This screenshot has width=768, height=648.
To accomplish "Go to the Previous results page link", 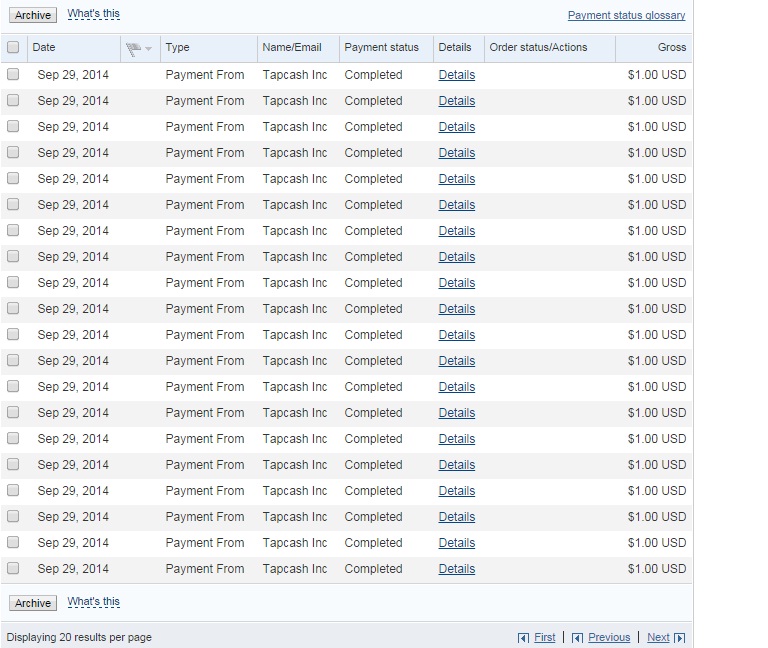I will [x=609, y=637].
